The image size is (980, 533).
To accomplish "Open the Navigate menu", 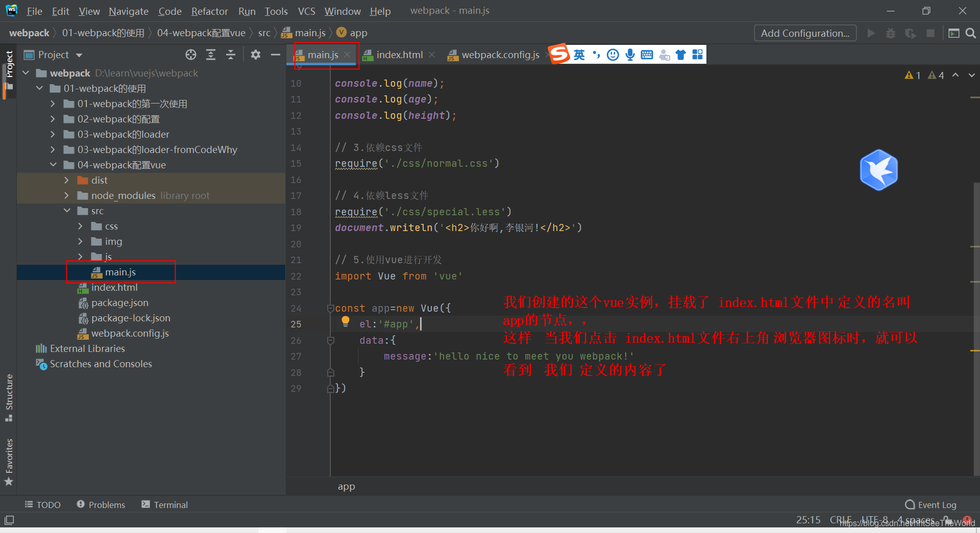I will (129, 11).
